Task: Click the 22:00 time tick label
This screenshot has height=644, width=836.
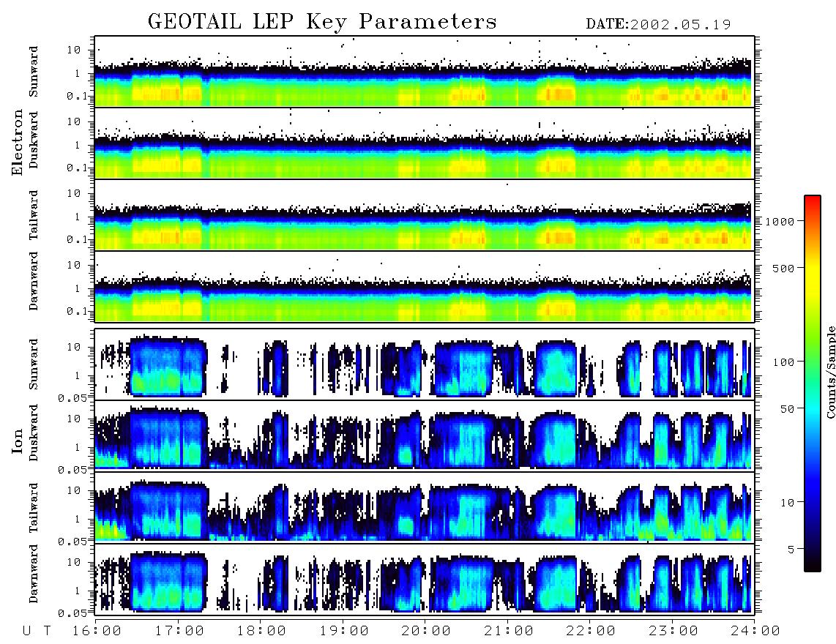Action: point(591,632)
